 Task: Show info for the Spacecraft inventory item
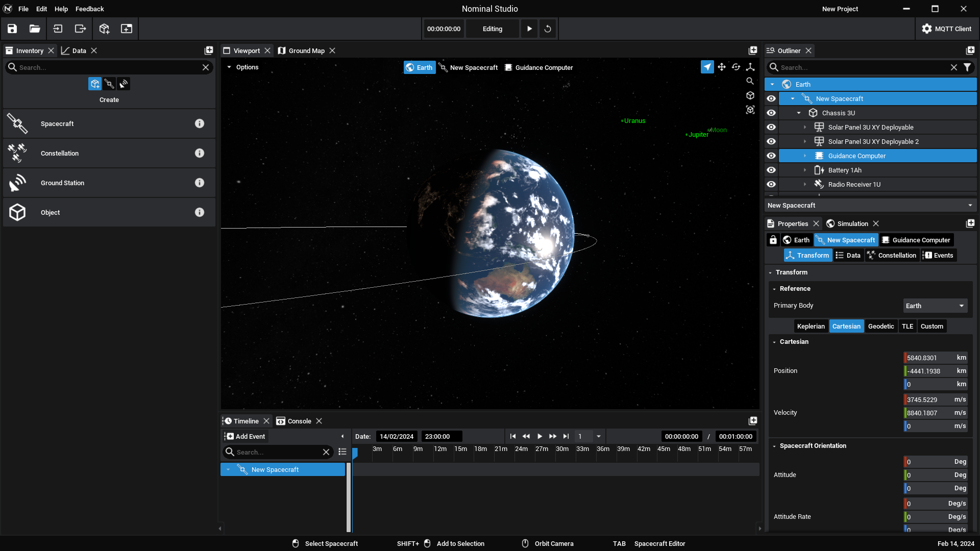200,123
